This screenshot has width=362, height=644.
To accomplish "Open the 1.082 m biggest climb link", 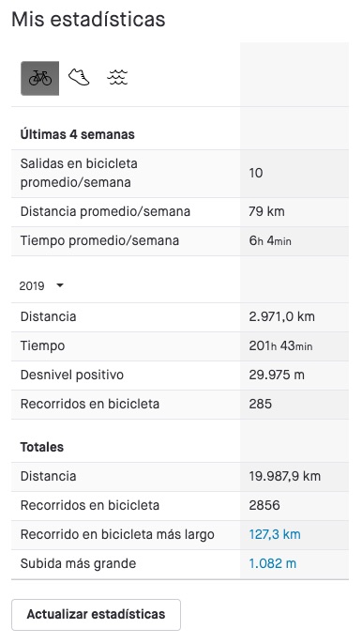I will [273, 563].
